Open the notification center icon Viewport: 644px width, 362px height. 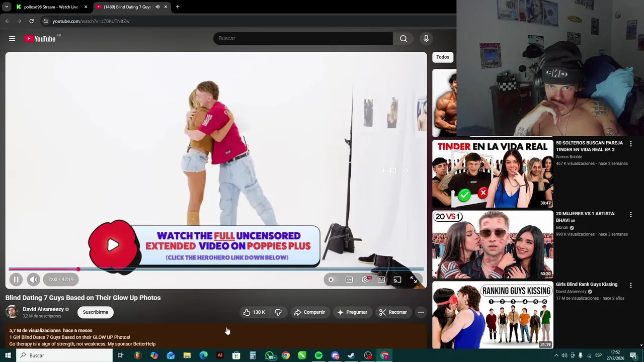633,355
